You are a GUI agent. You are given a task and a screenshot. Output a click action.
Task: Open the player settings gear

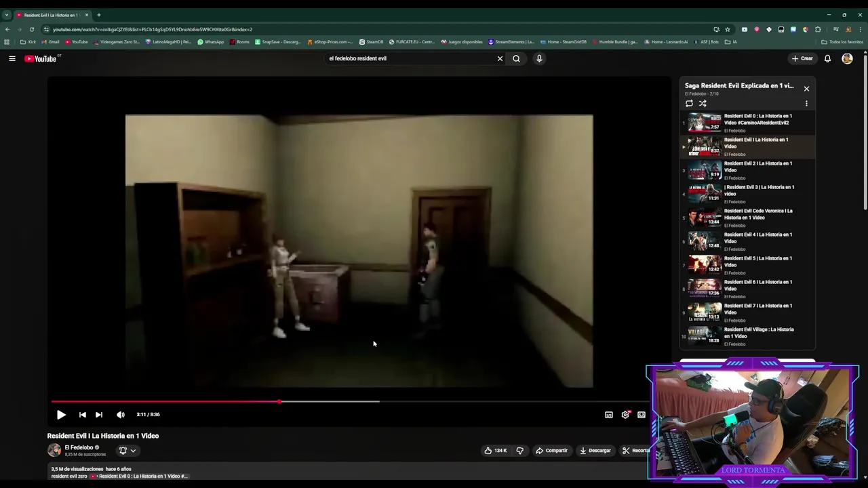625,415
